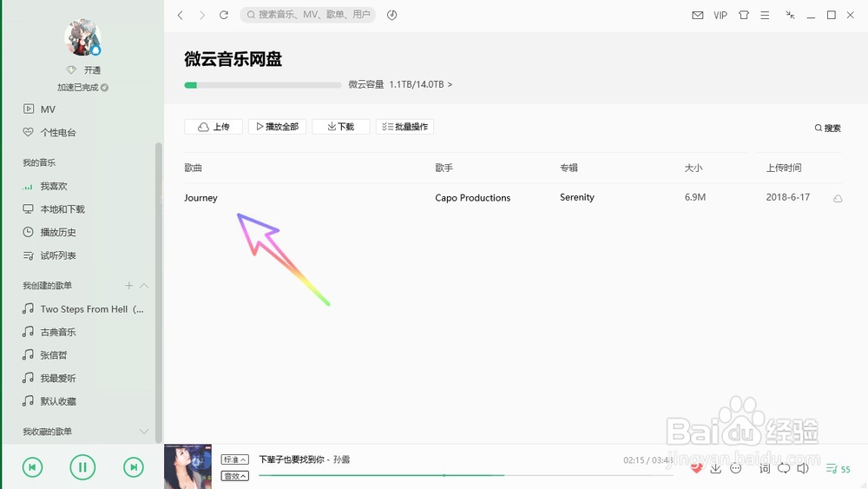Click the cloud icon on Journey row
868x489 pixels.
(x=838, y=198)
